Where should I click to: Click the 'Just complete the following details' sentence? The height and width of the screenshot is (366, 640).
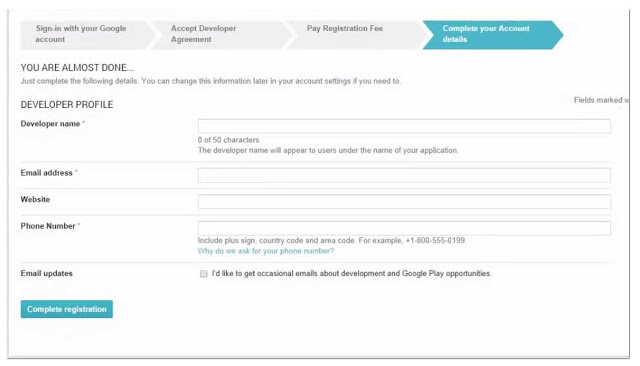[211, 81]
